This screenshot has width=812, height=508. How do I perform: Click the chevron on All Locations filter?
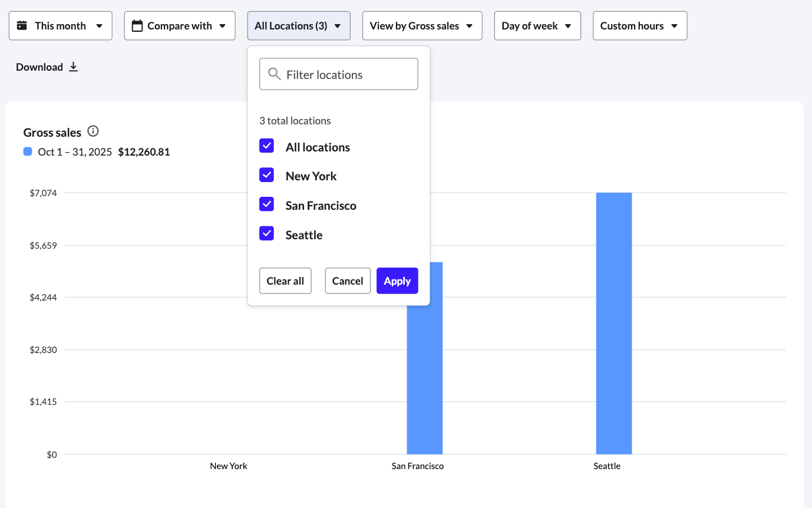(337, 26)
